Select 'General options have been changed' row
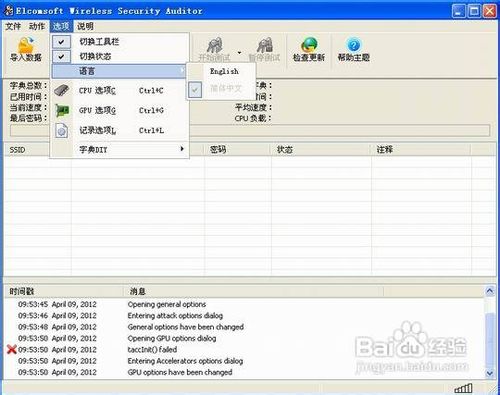 click(x=186, y=327)
